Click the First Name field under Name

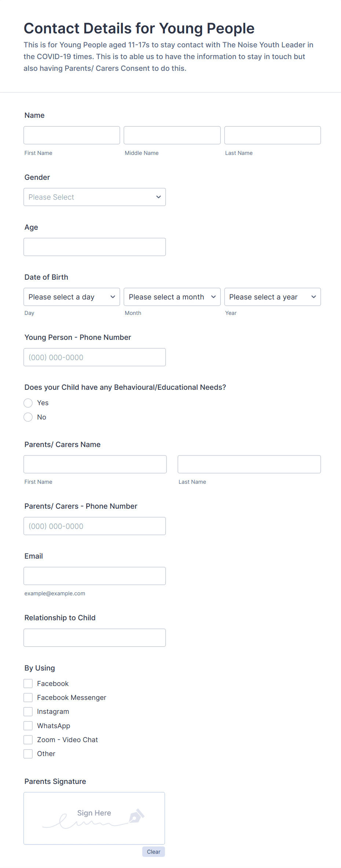tap(71, 135)
